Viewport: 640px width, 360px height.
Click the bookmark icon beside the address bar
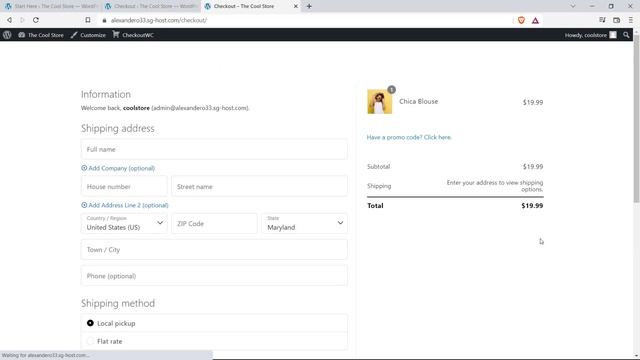88,20
